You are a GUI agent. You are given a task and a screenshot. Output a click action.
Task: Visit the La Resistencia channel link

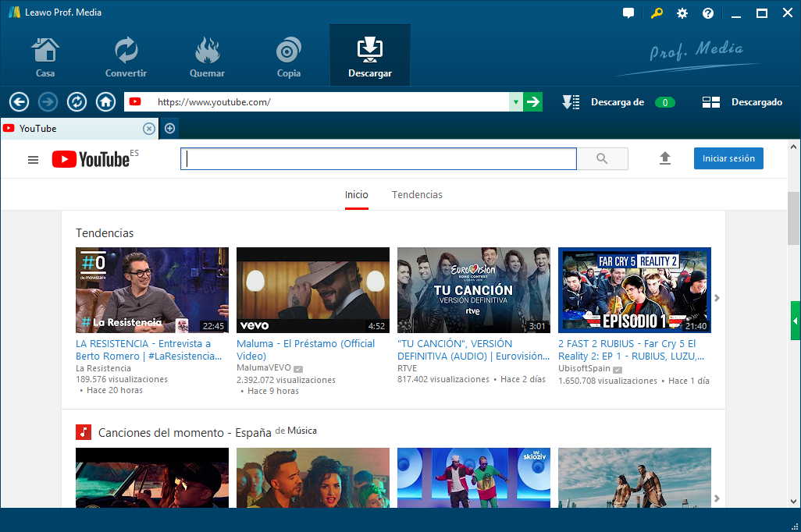point(103,368)
